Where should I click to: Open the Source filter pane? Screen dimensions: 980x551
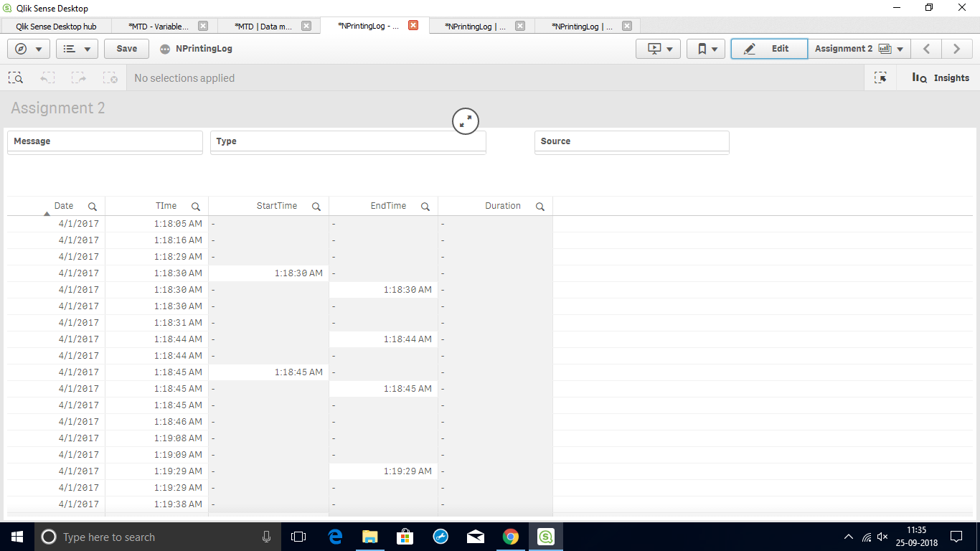click(x=632, y=141)
